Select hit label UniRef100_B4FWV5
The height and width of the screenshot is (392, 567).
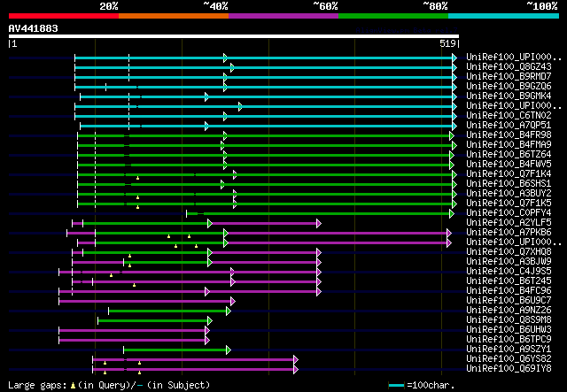tap(509, 165)
